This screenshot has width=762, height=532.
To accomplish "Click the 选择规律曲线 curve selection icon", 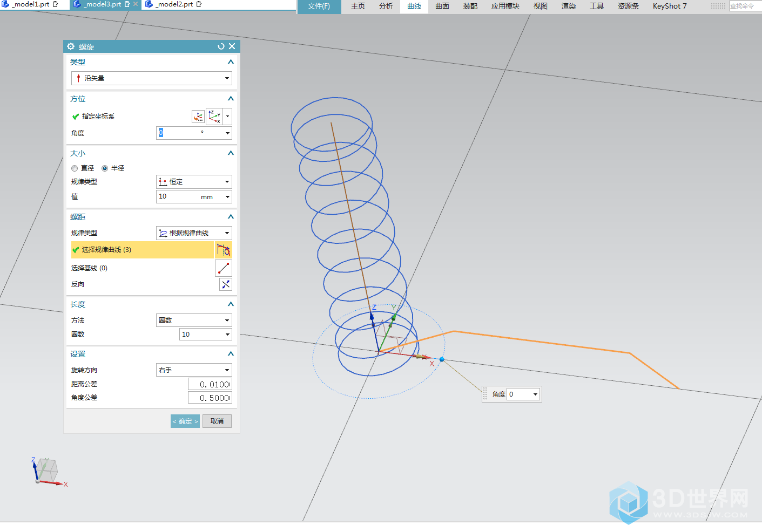I will (223, 250).
